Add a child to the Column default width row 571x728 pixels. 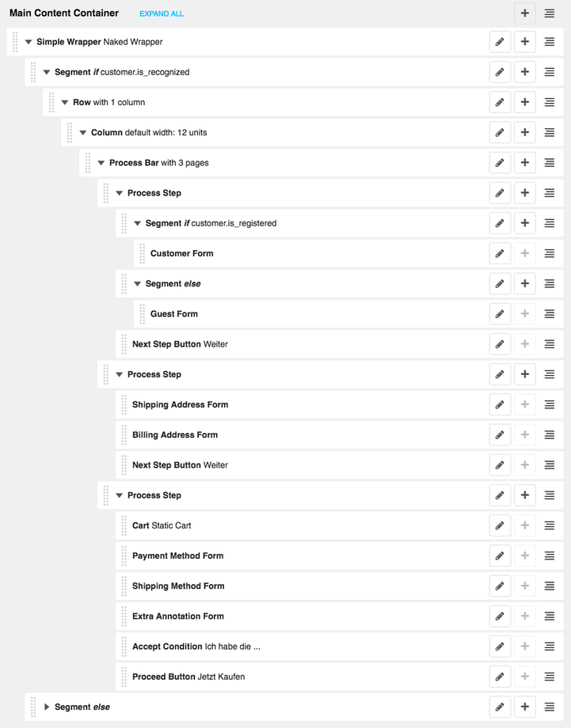click(524, 133)
